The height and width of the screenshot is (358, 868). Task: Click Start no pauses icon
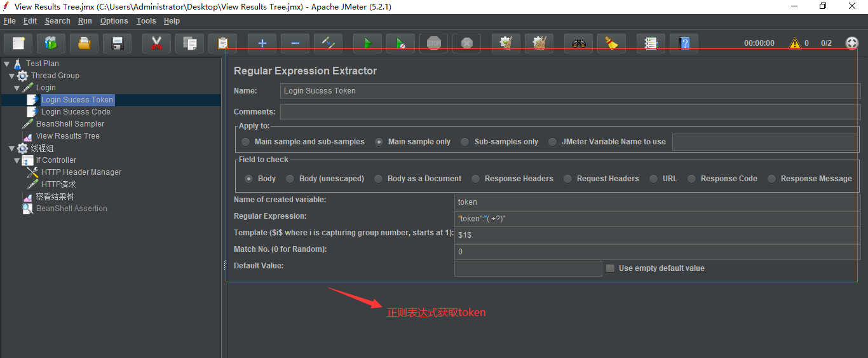[400, 43]
